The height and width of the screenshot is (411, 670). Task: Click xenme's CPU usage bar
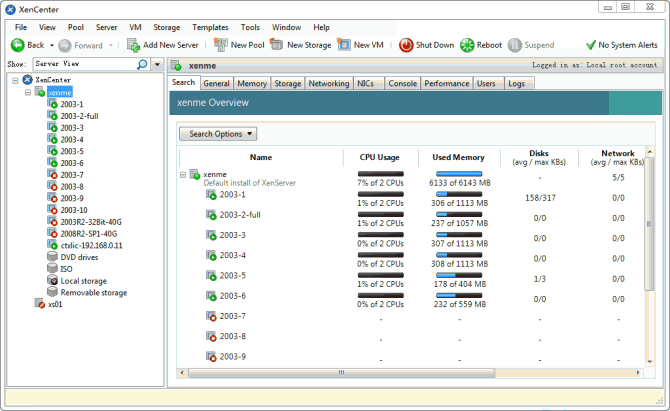pos(380,174)
